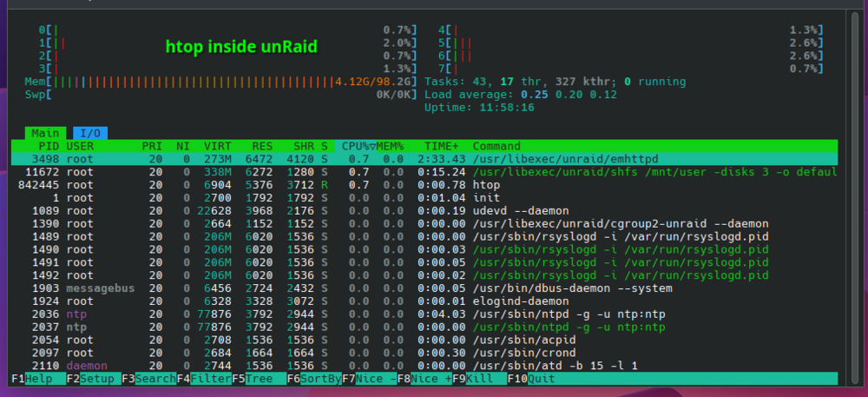Viewport: 868px width, 397px height.
Task: Select the emhttpd process row
Action: [424, 159]
